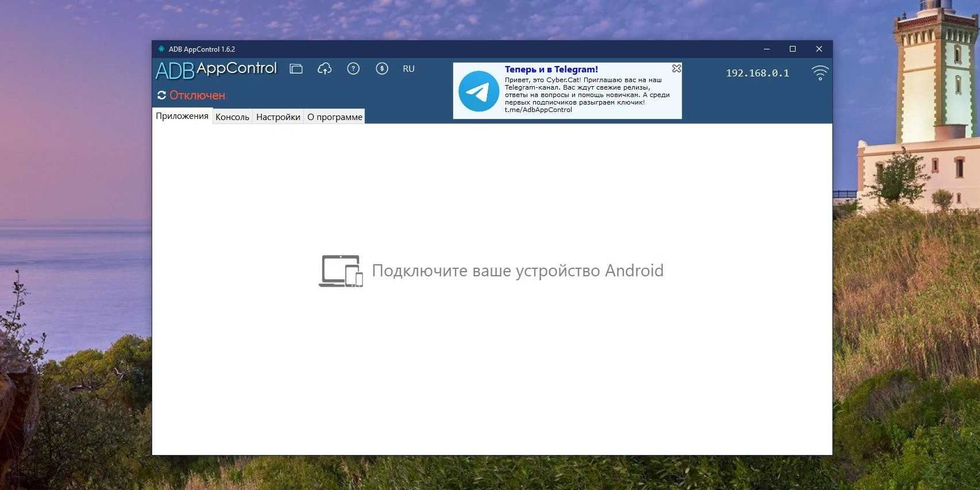
Task: Click the t.me/AdbAppControl link
Action: coord(538,110)
